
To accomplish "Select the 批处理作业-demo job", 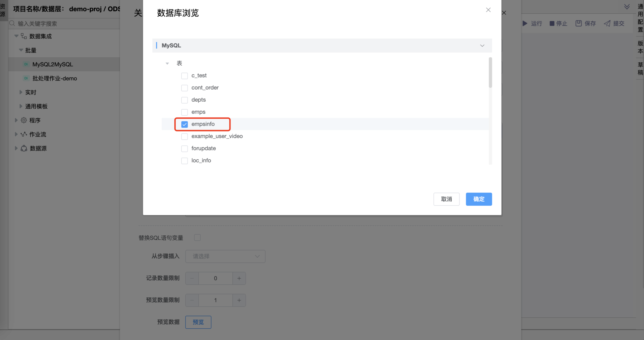I will (x=55, y=78).
